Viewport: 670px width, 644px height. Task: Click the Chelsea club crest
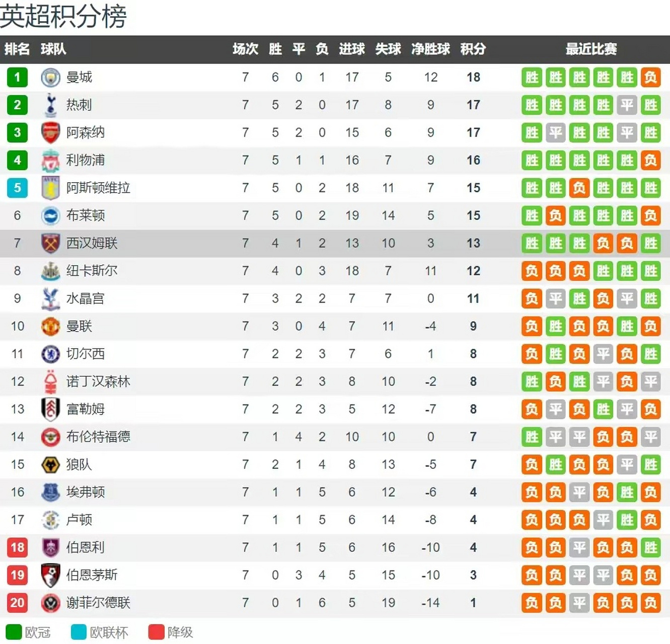50,354
